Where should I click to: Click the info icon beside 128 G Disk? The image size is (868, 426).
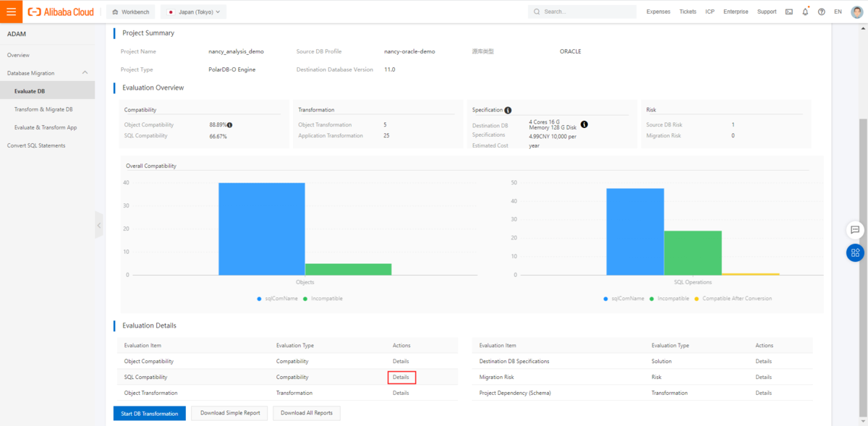584,124
